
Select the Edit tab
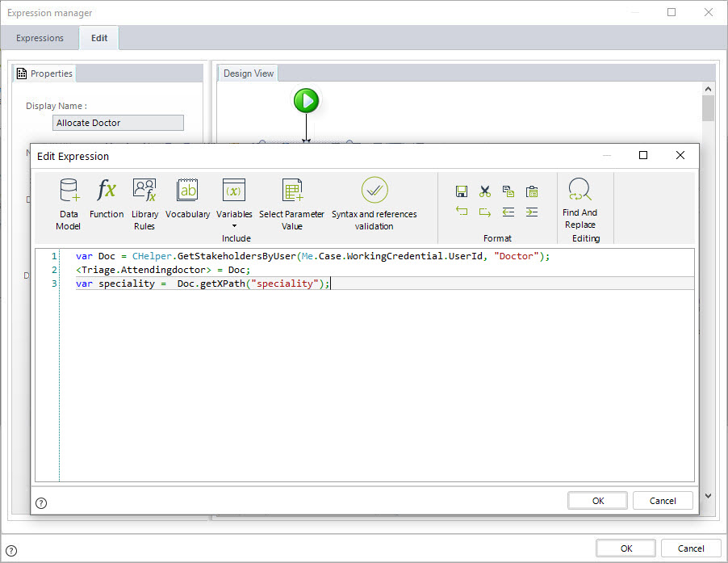click(99, 38)
